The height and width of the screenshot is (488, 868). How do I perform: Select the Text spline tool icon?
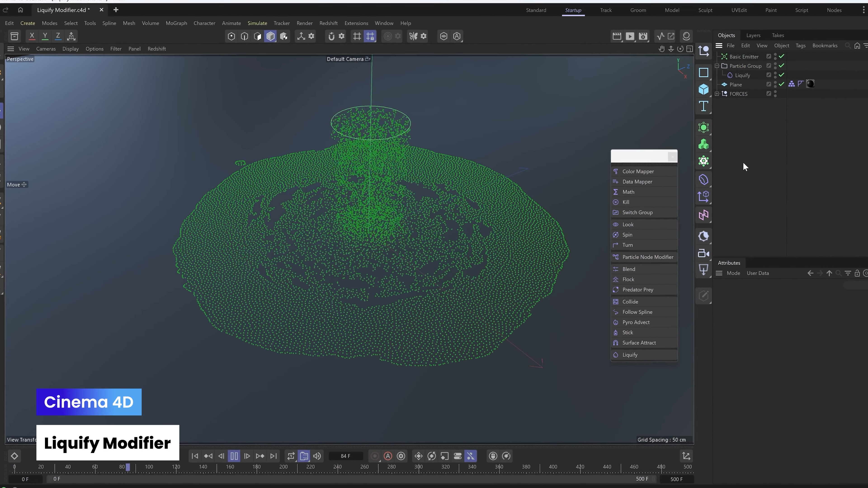tap(704, 106)
